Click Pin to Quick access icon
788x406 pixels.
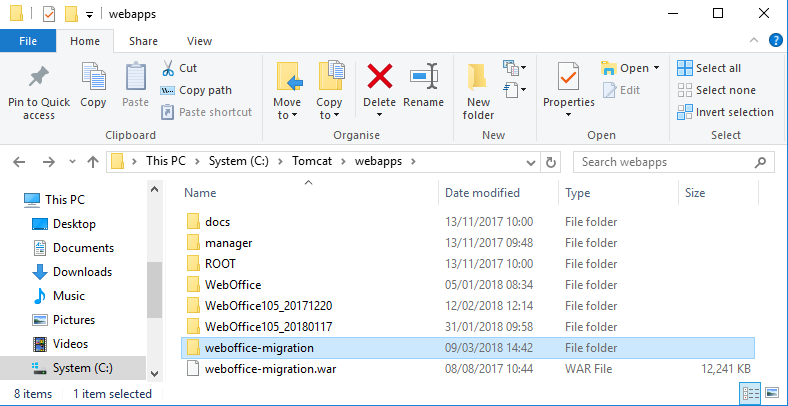click(39, 77)
